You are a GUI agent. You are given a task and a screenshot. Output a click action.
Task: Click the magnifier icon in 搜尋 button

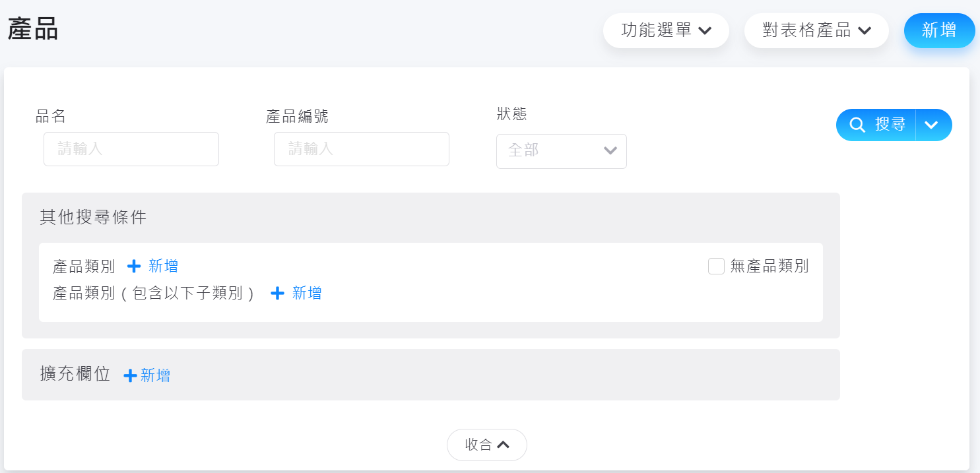pyautogui.click(x=857, y=125)
